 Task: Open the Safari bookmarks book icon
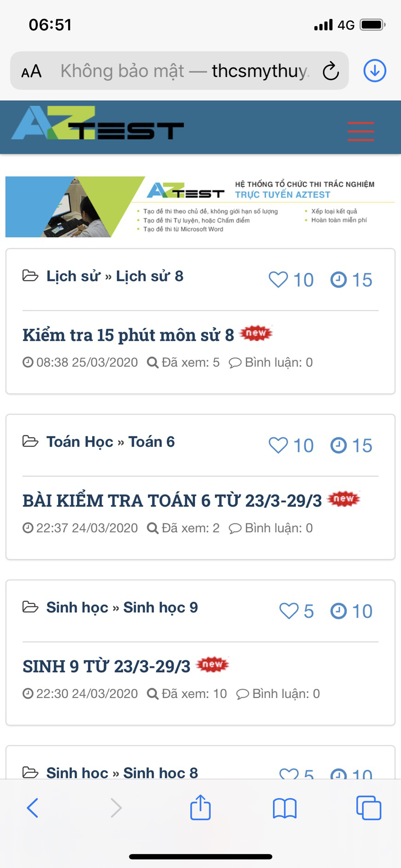[x=284, y=808]
